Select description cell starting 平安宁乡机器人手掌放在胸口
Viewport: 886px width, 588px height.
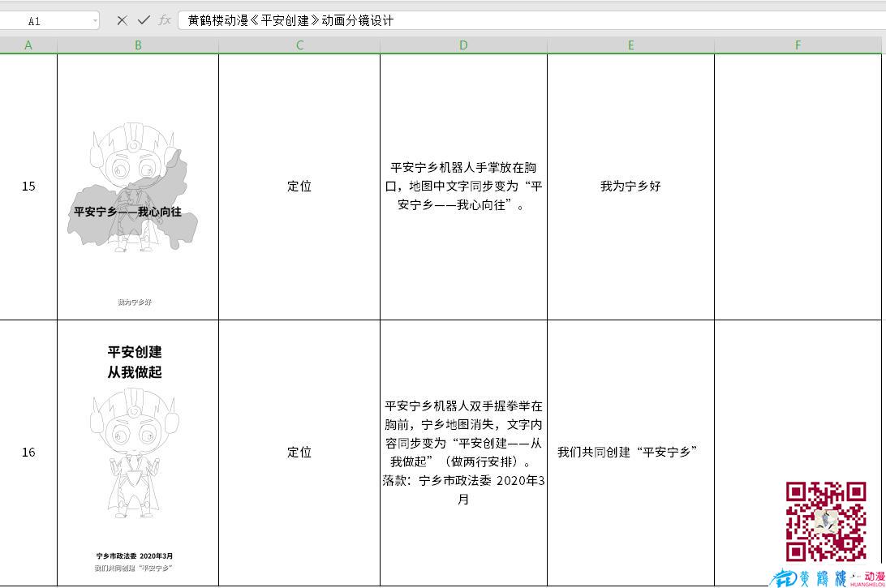pyautogui.click(x=463, y=187)
